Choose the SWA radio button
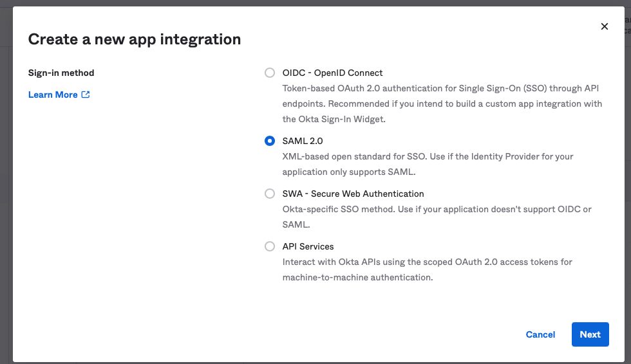Image resolution: width=631 pixels, height=364 pixels. 270,194
